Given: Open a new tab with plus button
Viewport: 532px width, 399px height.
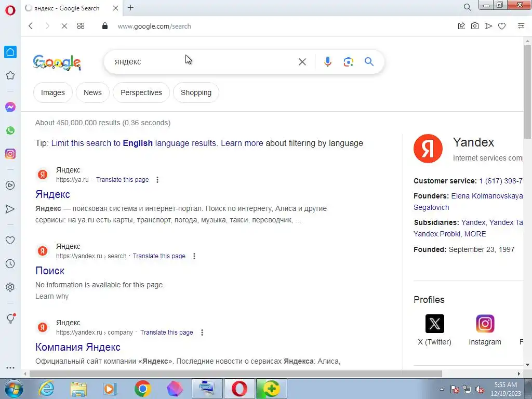Looking at the screenshot, I should [130, 7].
